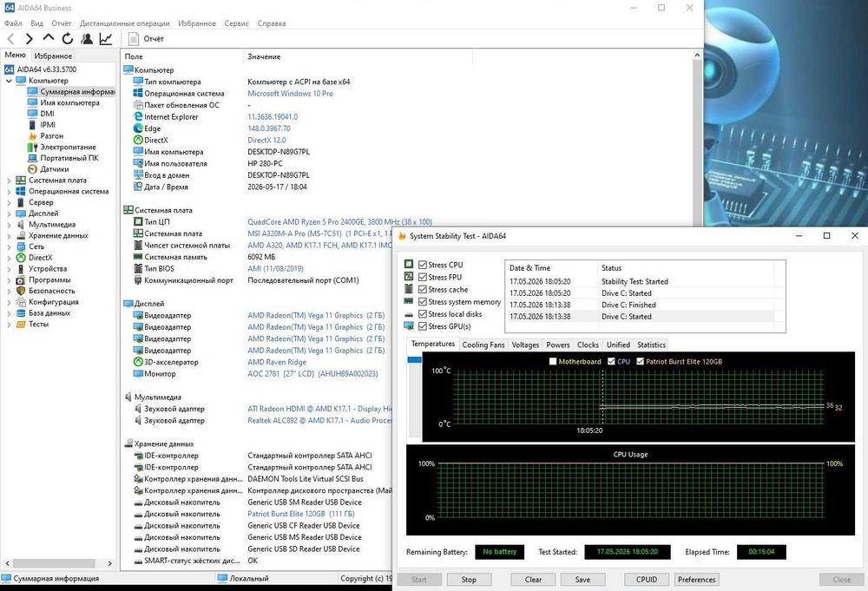Click the Refresh toolbar icon

point(68,39)
